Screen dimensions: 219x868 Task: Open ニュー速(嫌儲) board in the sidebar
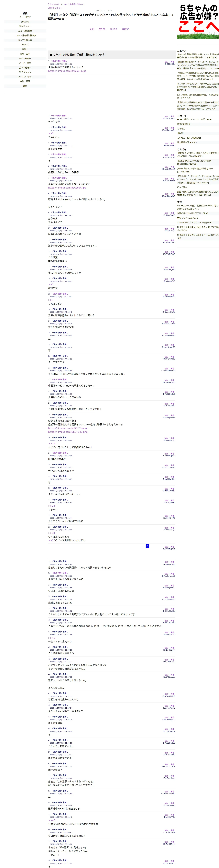pos(25,31)
